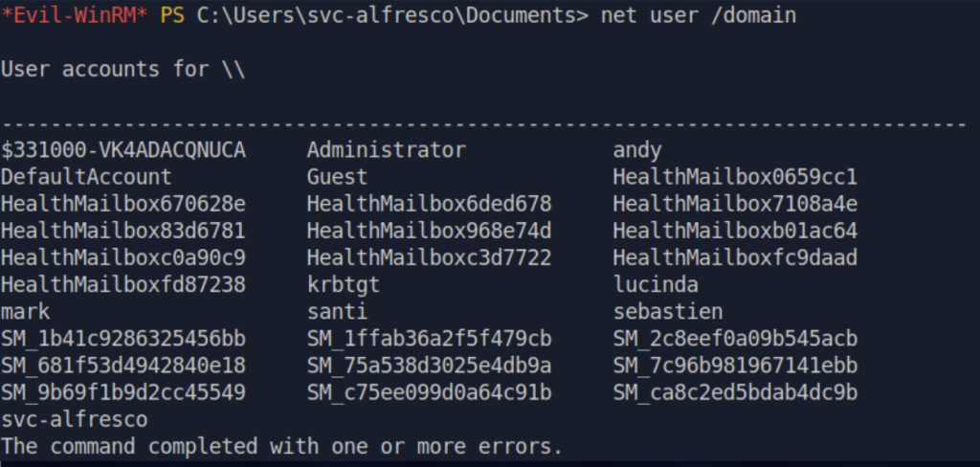This screenshot has height=467, width=980.
Task: Click the krbtgt account entry
Action: [344, 285]
